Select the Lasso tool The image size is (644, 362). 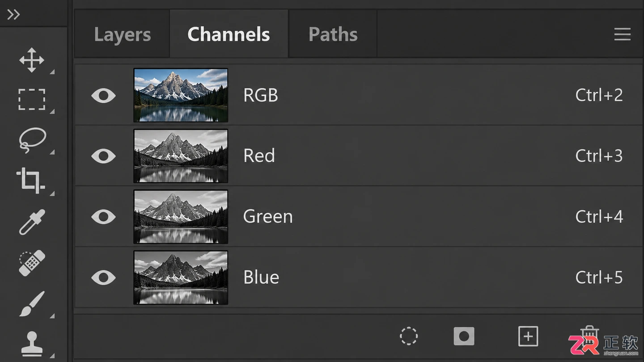pyautogui.click(x=32, y=140)
